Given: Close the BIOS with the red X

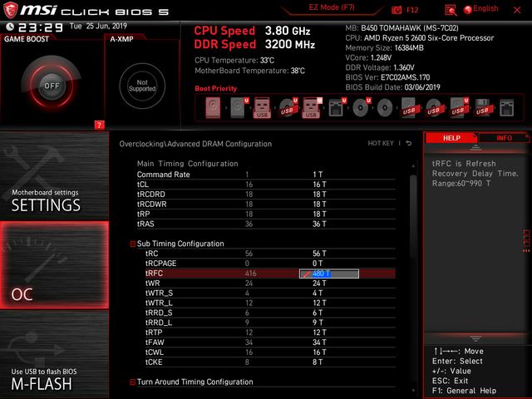Looking at the screenshot, I should pos(517,10).
